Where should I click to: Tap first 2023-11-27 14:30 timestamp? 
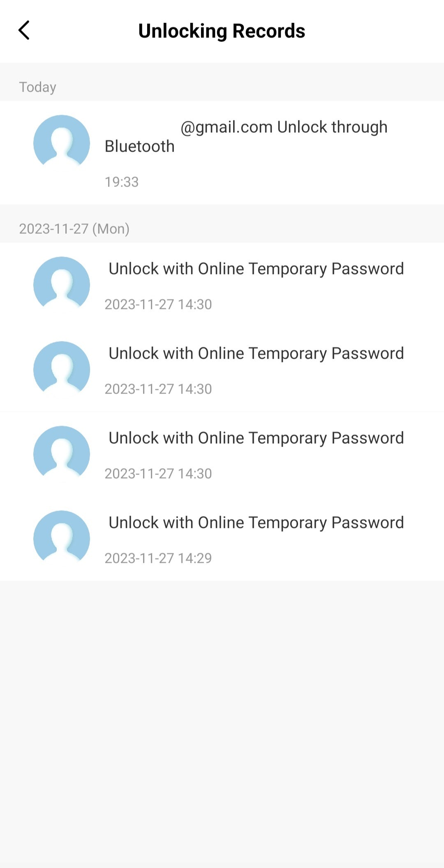[x=158, y=304]
